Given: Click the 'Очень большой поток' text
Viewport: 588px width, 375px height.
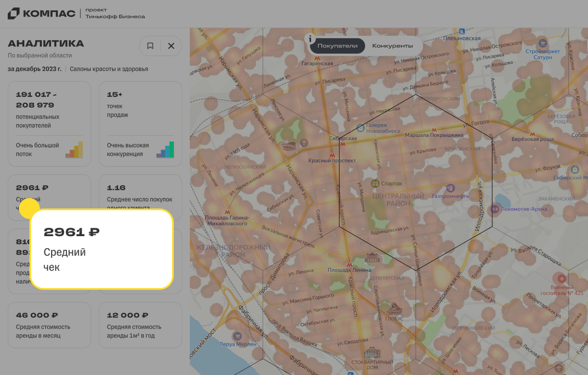Looking at the screenshot, I should pyautogui.click(x=38, y=150).
